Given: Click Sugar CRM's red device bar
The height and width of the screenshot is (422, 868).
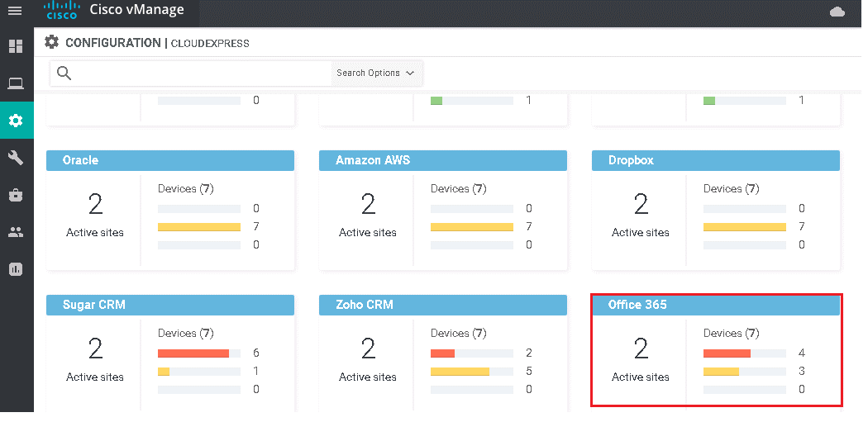Looking at the screenshot, I should point(193,353).
